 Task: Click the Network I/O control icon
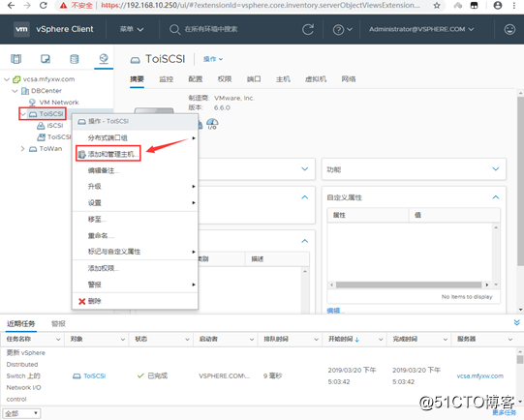point(212,124)
